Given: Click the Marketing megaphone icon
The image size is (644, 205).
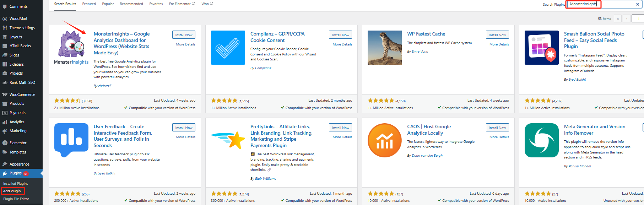Looking at the screenshot, I should pyautogui.click(x=5, y=131).
